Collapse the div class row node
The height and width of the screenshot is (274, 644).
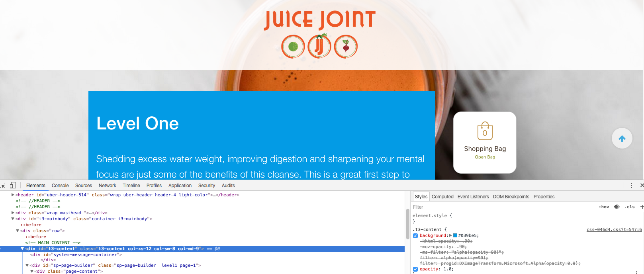(18, 231)
